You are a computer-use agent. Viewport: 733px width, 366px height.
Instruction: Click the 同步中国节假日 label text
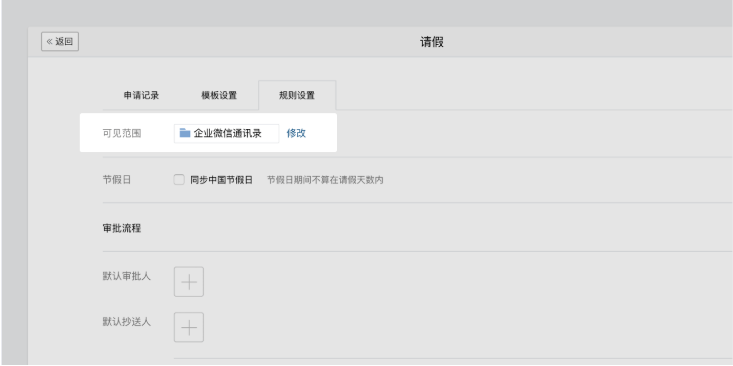click(221, 180)
